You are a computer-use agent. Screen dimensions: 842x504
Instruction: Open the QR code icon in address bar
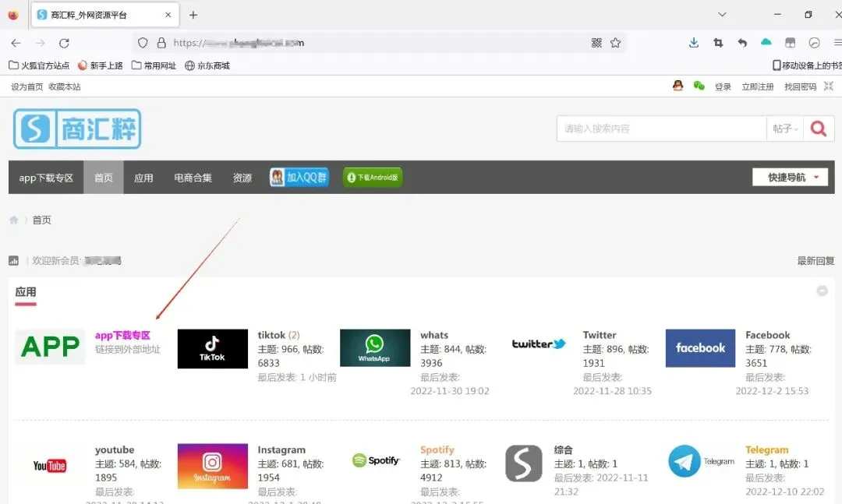(596, 43)
